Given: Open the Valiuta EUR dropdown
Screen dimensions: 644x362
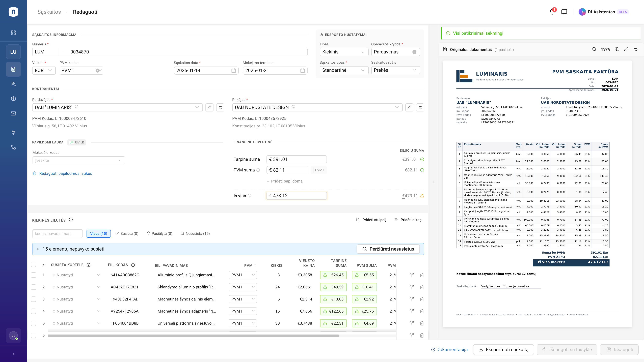Looking at the screenshot, I should tap(44, 70).
